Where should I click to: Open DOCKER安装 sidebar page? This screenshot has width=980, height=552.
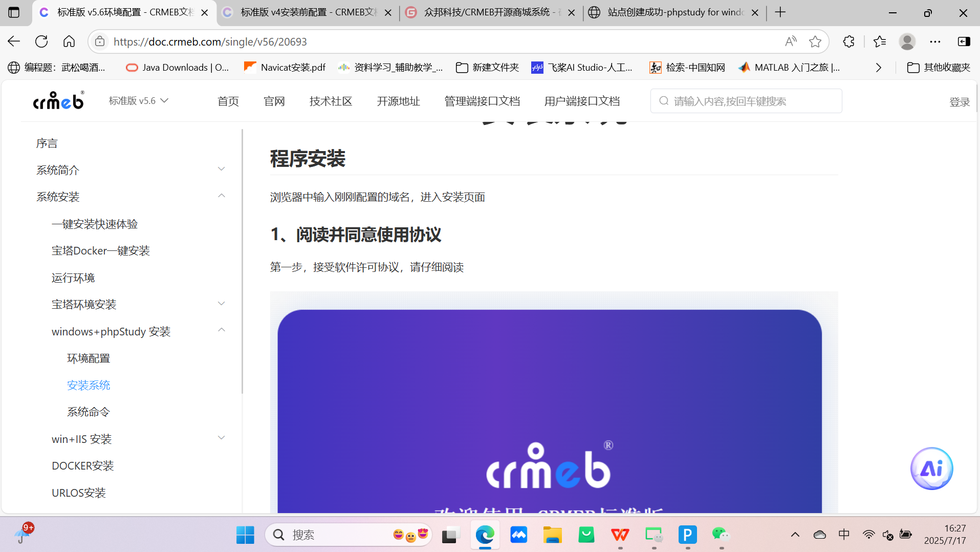pyautogui.click(x=83, y=466)
